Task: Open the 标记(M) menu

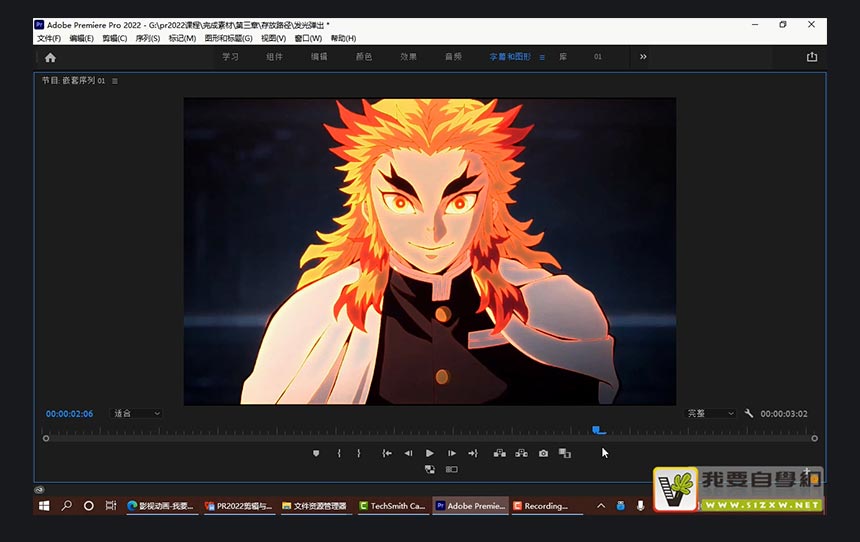Action: click(x=182, y=38)
